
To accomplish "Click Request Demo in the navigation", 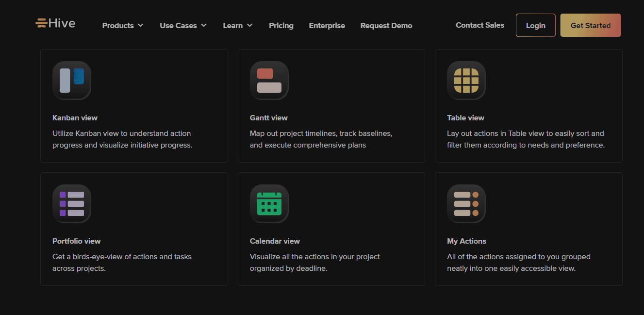I will pyautogui.click(x=386, y=25).
